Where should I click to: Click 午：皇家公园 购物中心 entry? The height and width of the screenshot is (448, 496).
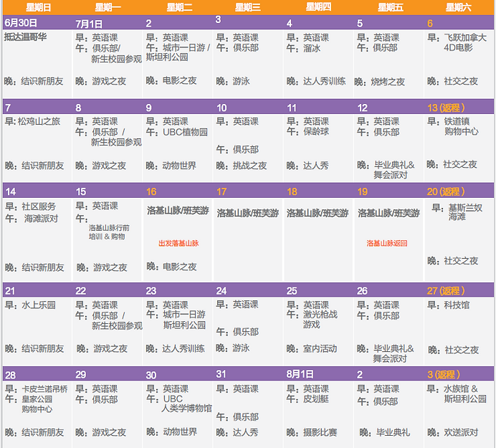29,404
